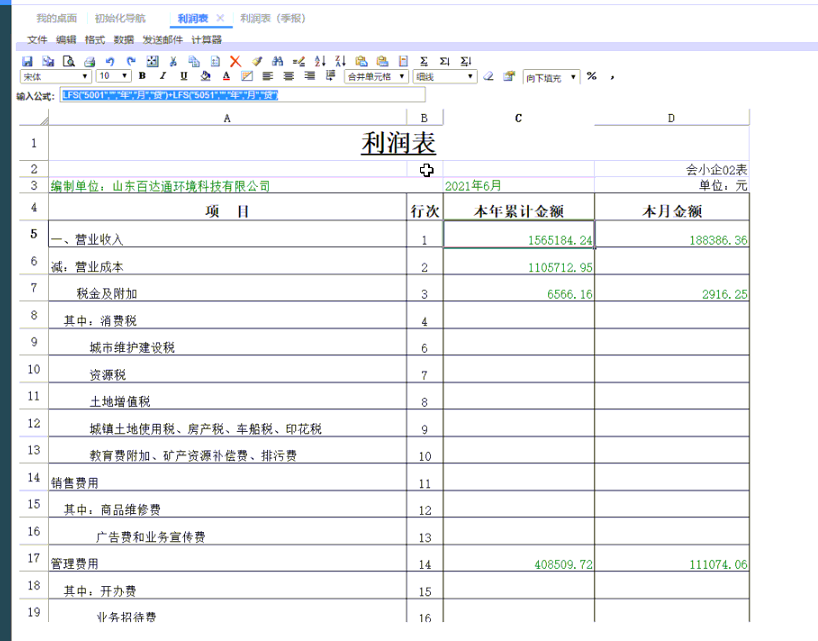Screen dimensions: 818x641
Task: Select row 5 header
Action: tap(34, 234)
